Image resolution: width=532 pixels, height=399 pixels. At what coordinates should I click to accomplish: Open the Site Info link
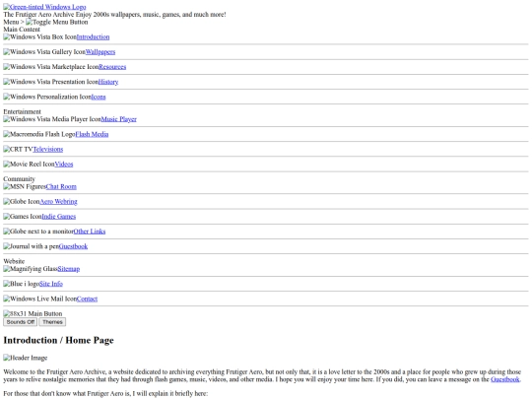[x=51, y=284]
